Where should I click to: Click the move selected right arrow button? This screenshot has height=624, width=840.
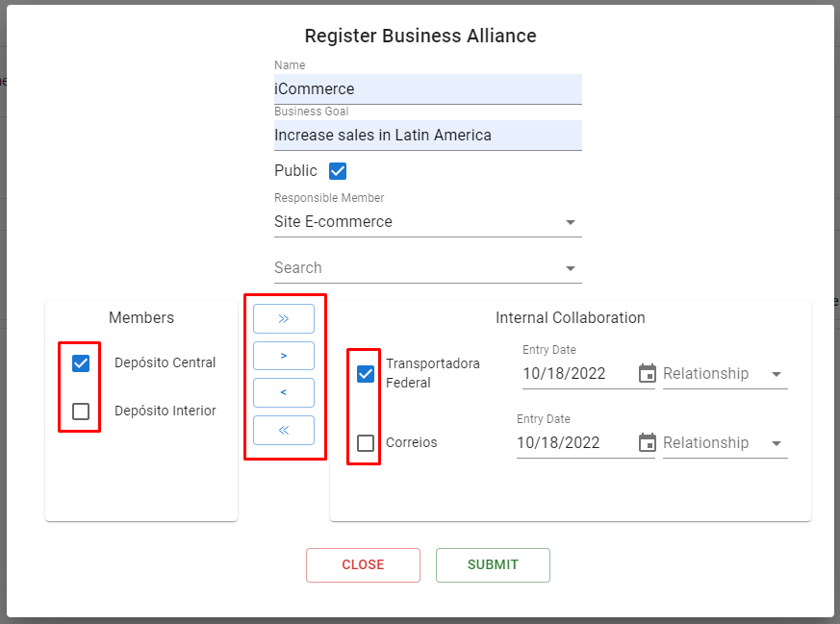(x=284, y=356)
